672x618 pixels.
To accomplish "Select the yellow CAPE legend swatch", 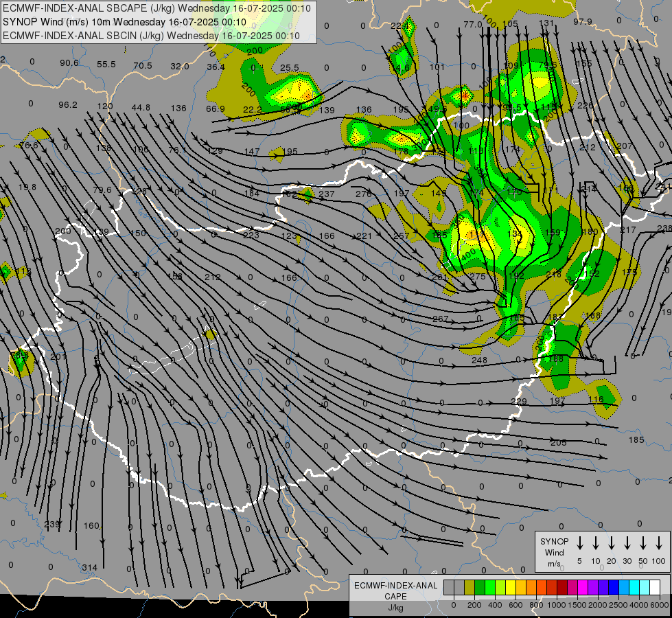I will coord(511,587).
